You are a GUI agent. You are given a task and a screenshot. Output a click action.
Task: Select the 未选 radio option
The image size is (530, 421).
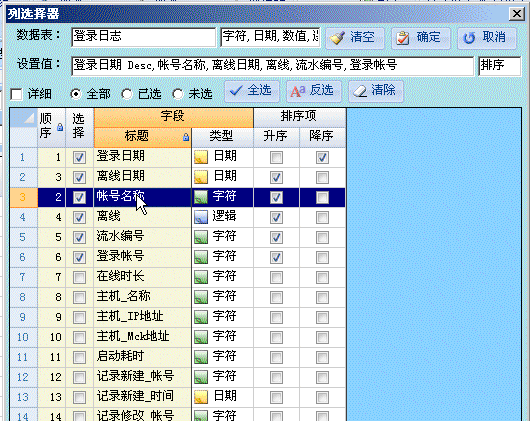[x=178, y=94]
